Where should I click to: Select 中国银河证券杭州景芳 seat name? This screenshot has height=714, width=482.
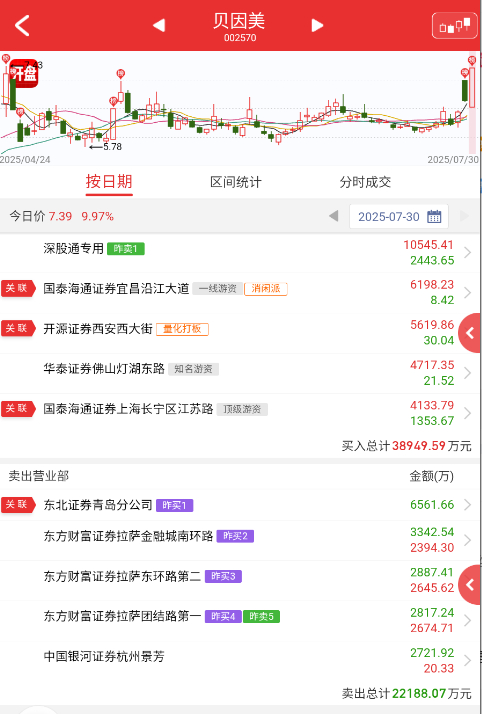(104, 657)
